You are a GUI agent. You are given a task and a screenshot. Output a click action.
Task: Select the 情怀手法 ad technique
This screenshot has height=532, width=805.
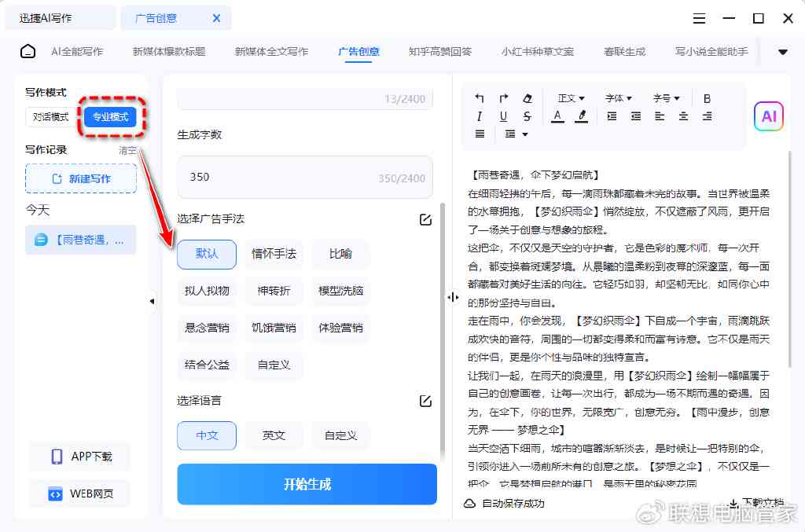(274, 254)
